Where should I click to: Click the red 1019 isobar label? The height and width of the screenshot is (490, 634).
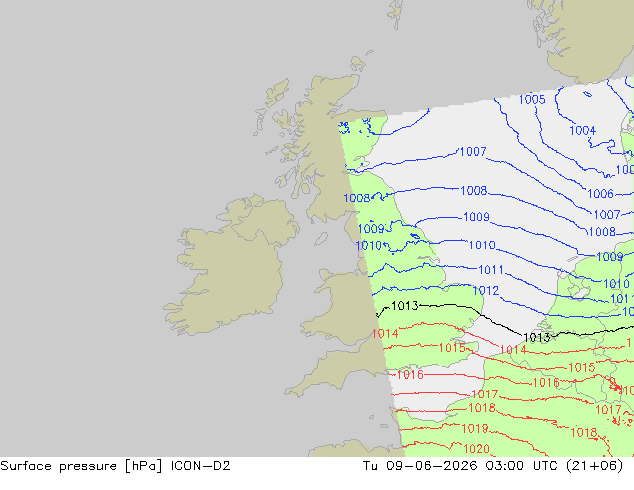[475, 428]
